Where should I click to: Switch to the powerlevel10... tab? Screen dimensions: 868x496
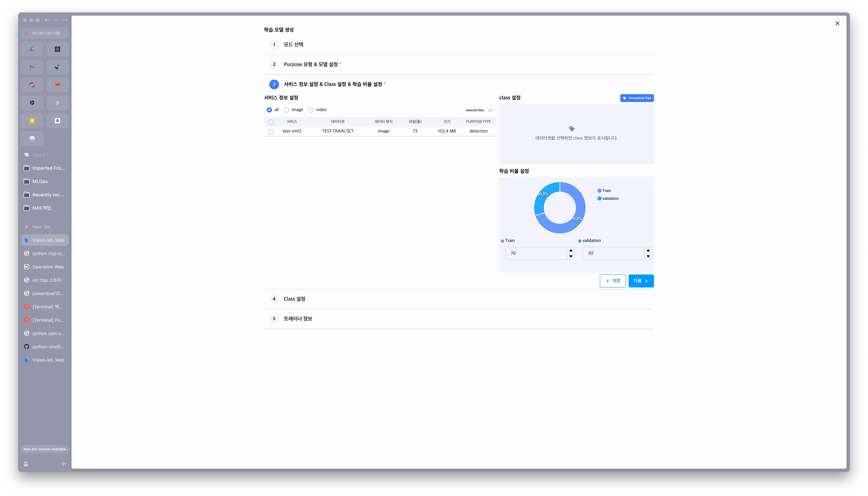(45, 293)
